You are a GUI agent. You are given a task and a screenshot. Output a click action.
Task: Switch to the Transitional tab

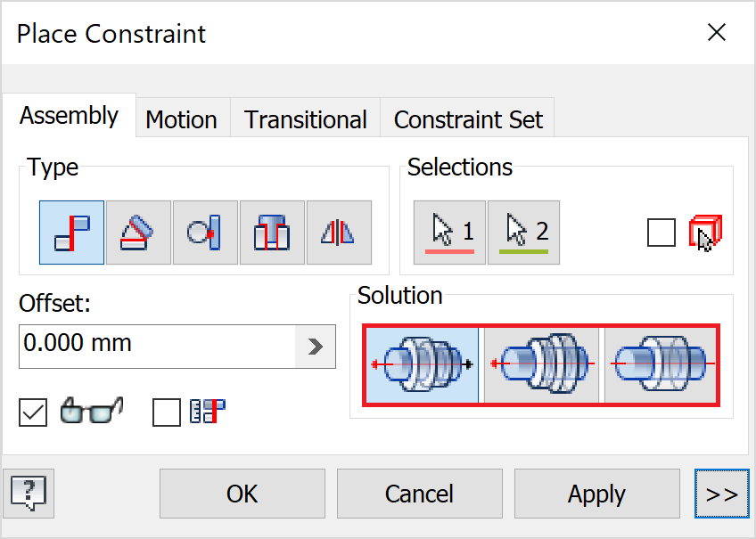(306, 119)
